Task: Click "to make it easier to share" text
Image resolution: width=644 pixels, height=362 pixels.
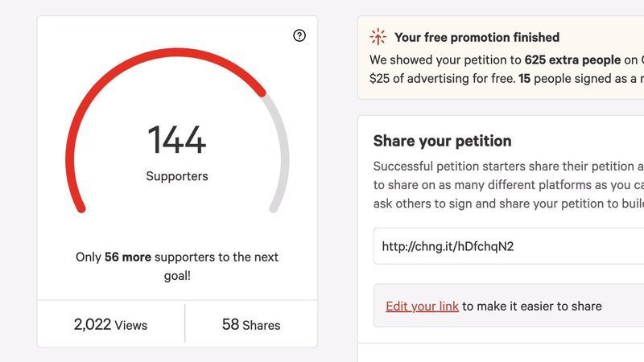Action: (x=532, y=306)
